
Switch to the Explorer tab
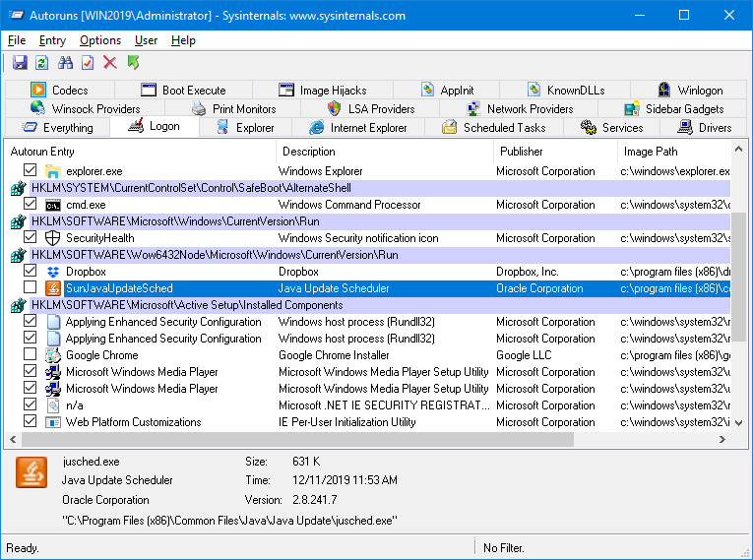click(x=245, y=128)
